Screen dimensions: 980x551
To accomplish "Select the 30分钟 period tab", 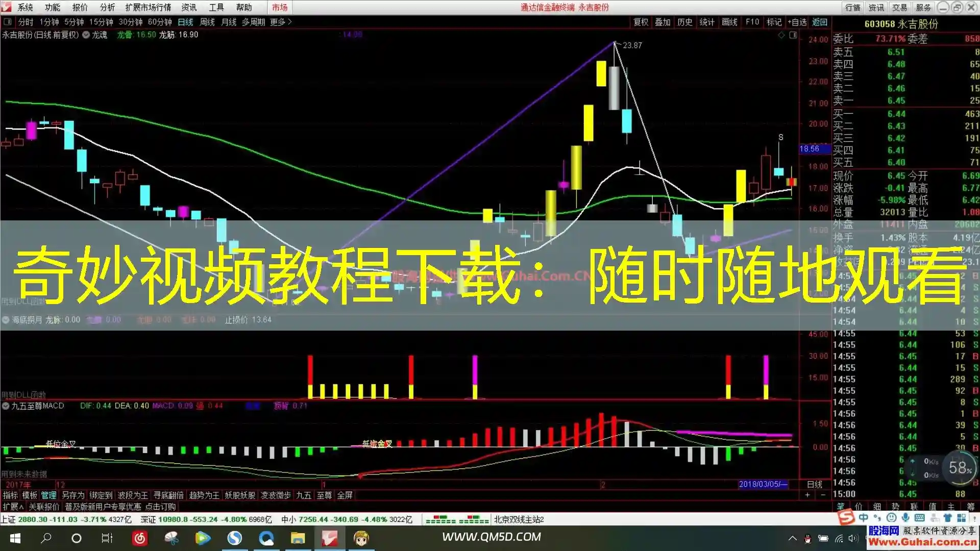I will [x=131, y=22].
